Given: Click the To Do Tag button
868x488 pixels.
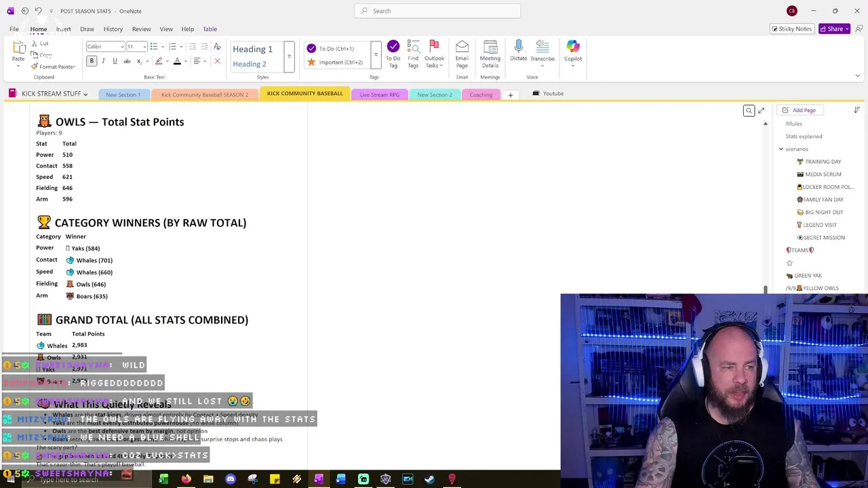Looking at the screenshot, I should tap(393, 54).
